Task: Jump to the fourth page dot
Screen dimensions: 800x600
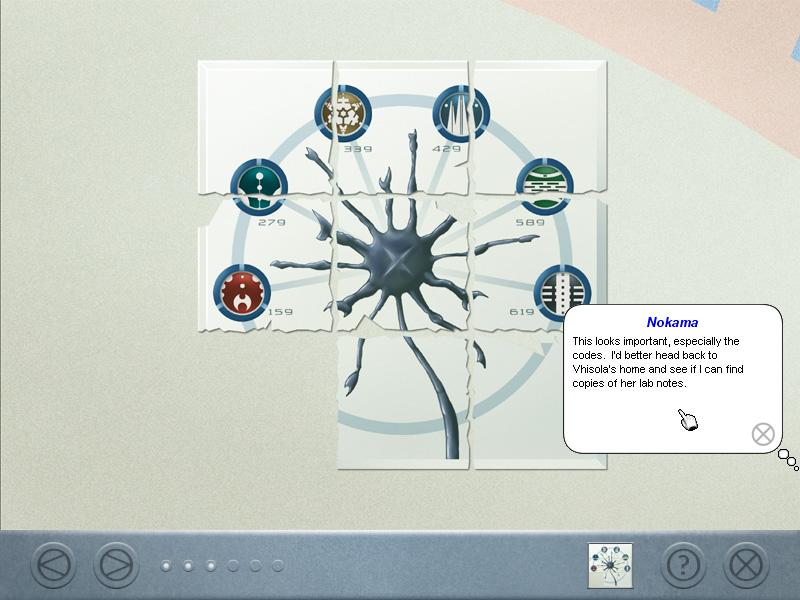Action: (x=233, y=566)
